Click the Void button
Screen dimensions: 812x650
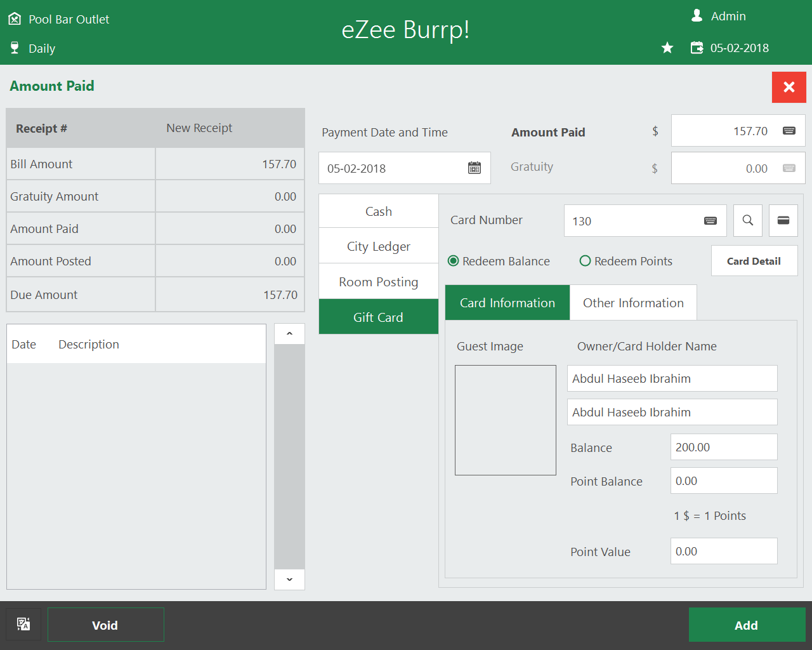[x=106, y=625]
